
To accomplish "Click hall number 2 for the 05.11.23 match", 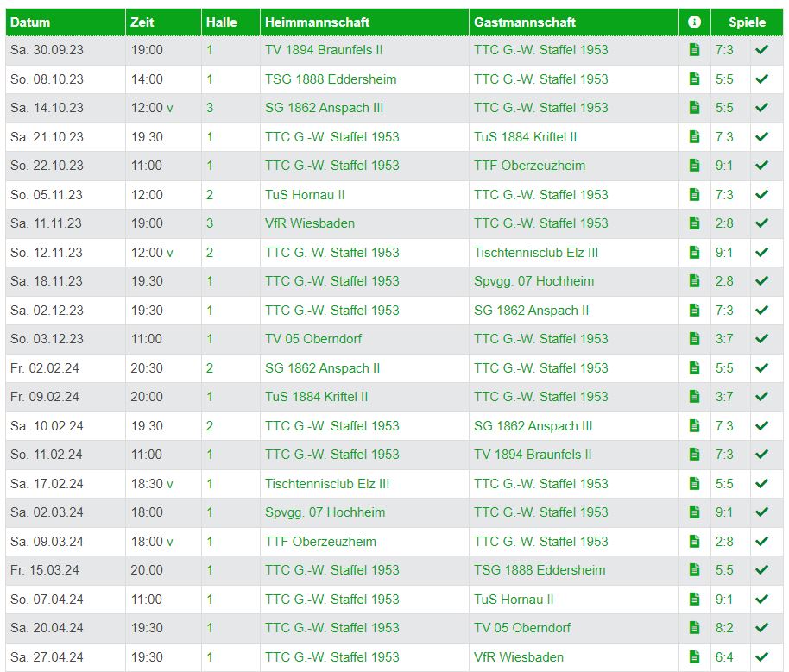I will pos(210,195).
